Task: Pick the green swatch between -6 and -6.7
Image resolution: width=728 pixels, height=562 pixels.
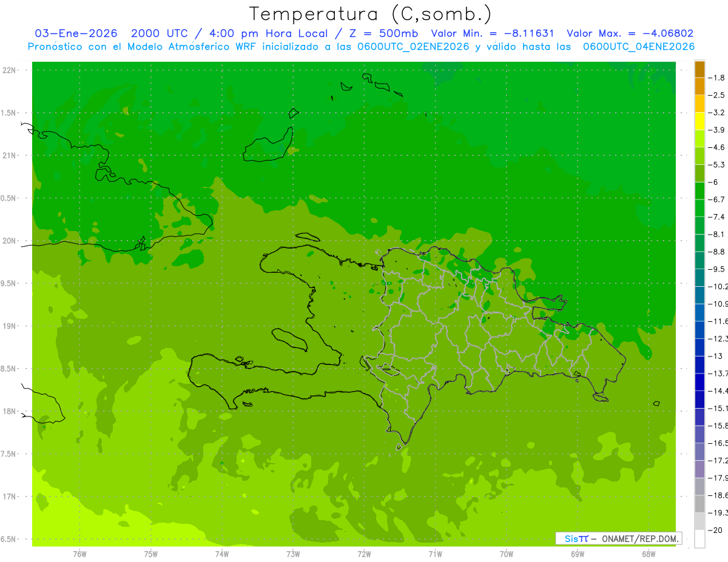Action: (699, 190)
